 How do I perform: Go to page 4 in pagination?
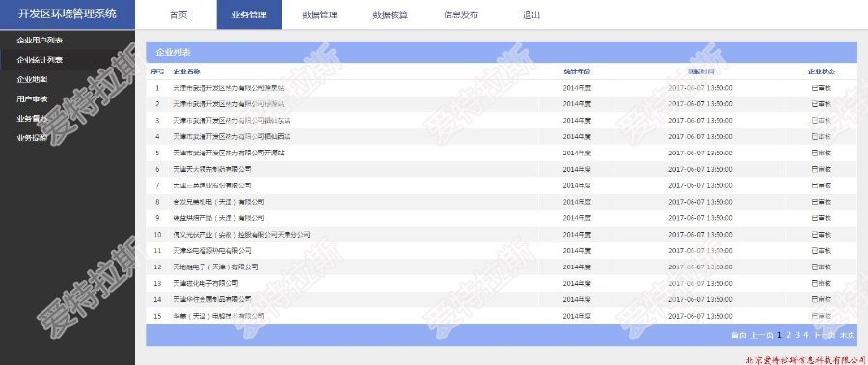click(806, 335)
